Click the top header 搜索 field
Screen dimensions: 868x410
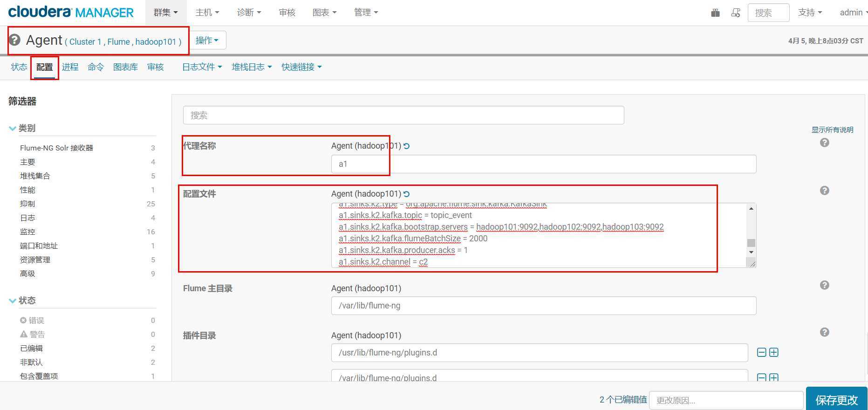click(x=768, y=13)
